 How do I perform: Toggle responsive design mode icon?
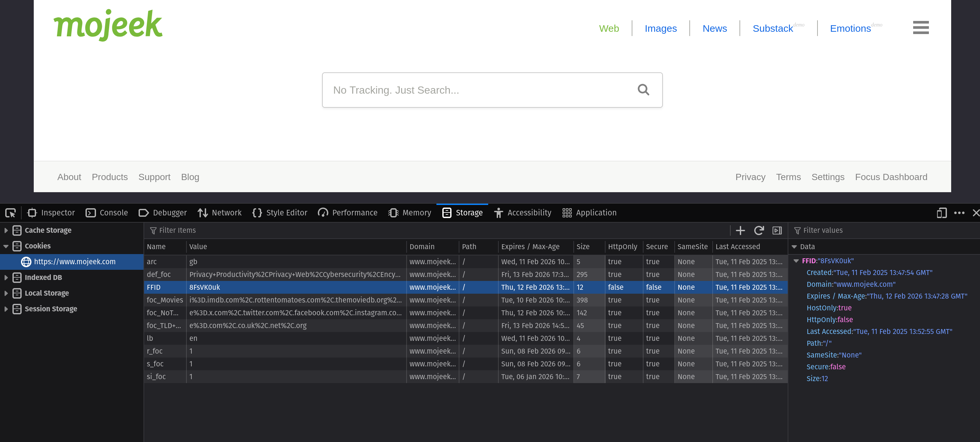942,213
